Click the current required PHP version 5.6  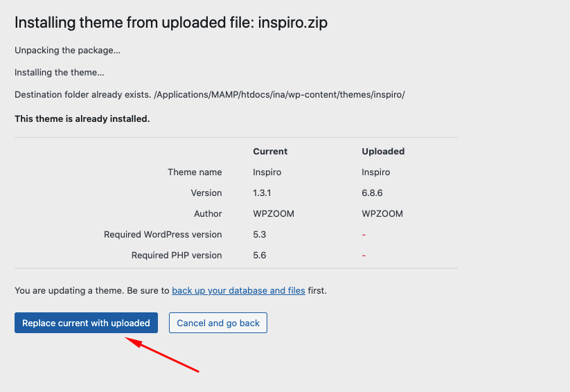pos(260,255)
